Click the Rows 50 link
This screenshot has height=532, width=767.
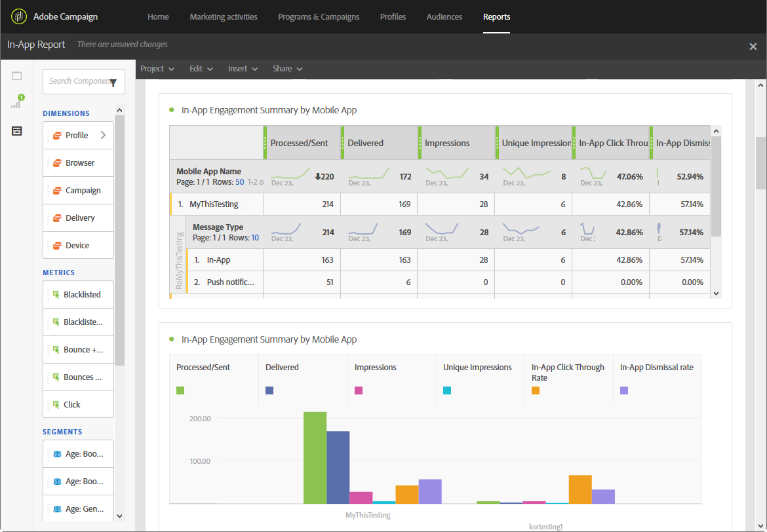240,182
